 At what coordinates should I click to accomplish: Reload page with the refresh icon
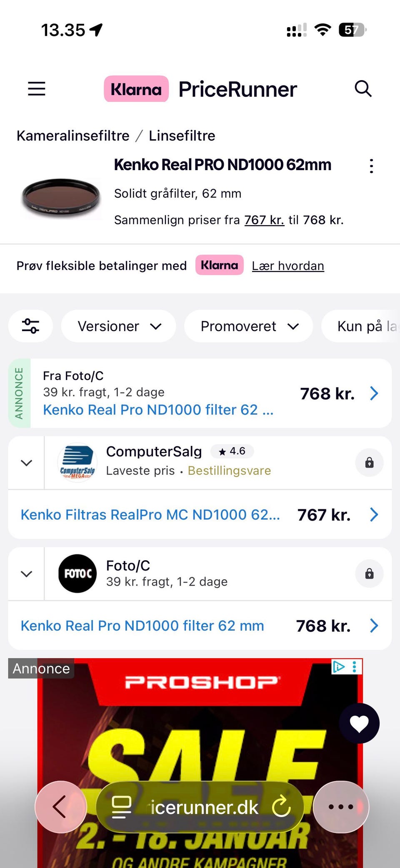[x=281, y=807]
